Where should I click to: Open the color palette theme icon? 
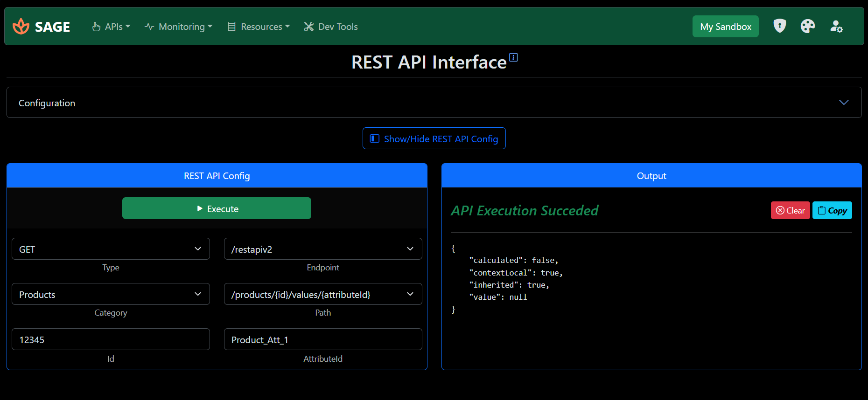(808, 26)
